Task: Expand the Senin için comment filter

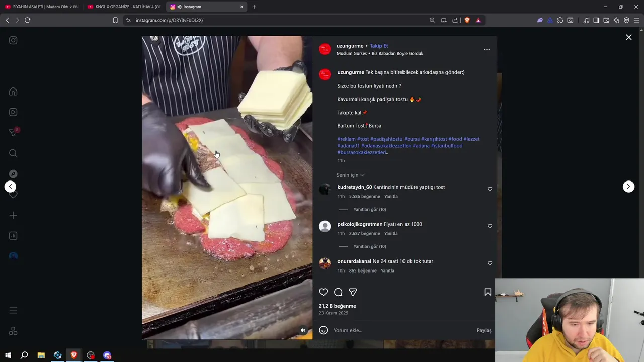Action: coord(351,175)
